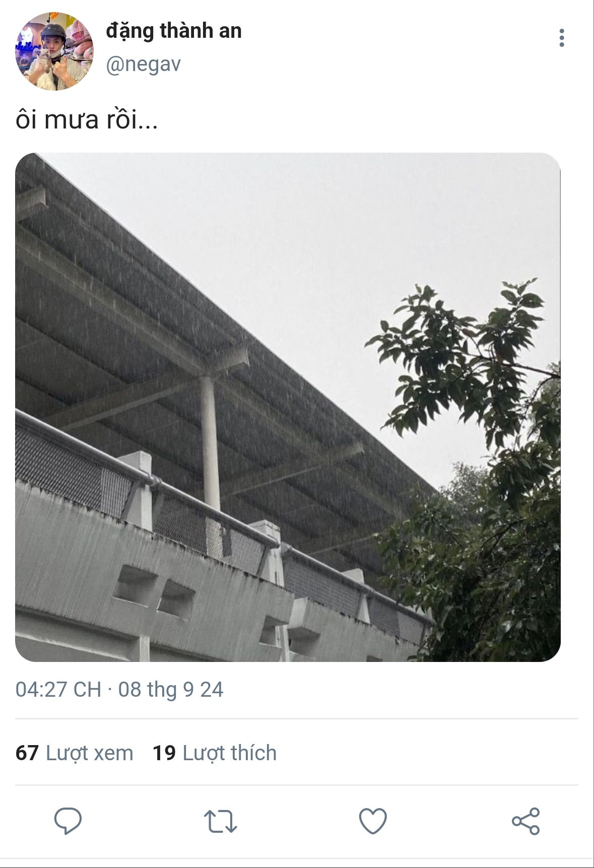Open the three-dot more options menu

pos(562,38)
